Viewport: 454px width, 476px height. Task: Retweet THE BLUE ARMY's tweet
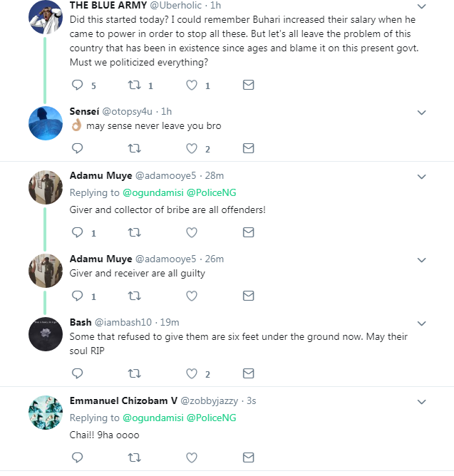[134, 85]
